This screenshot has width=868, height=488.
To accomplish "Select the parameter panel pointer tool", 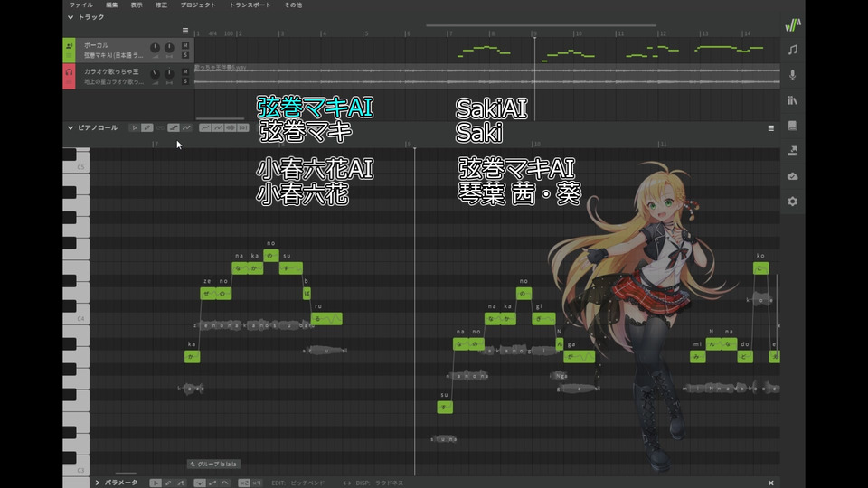I will tap(156, 483).
